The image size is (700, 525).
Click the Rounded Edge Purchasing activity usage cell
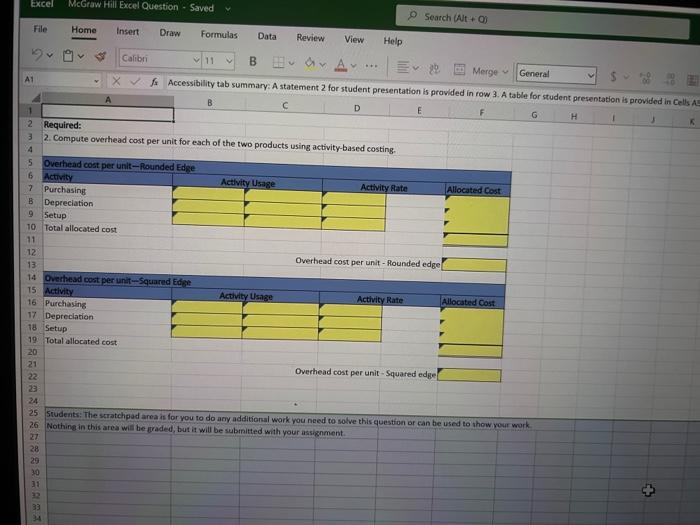click(x=208, y=193)
